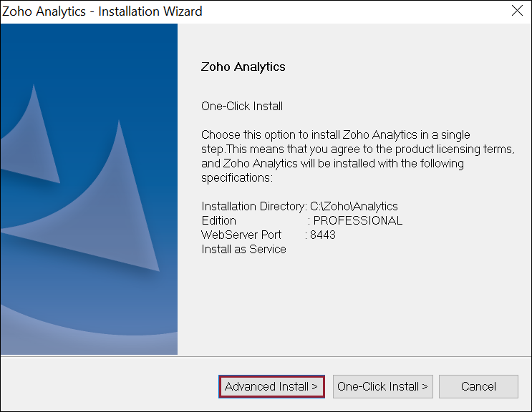Click the bold Zoho Analytics heading

click(x=243, y=67)
